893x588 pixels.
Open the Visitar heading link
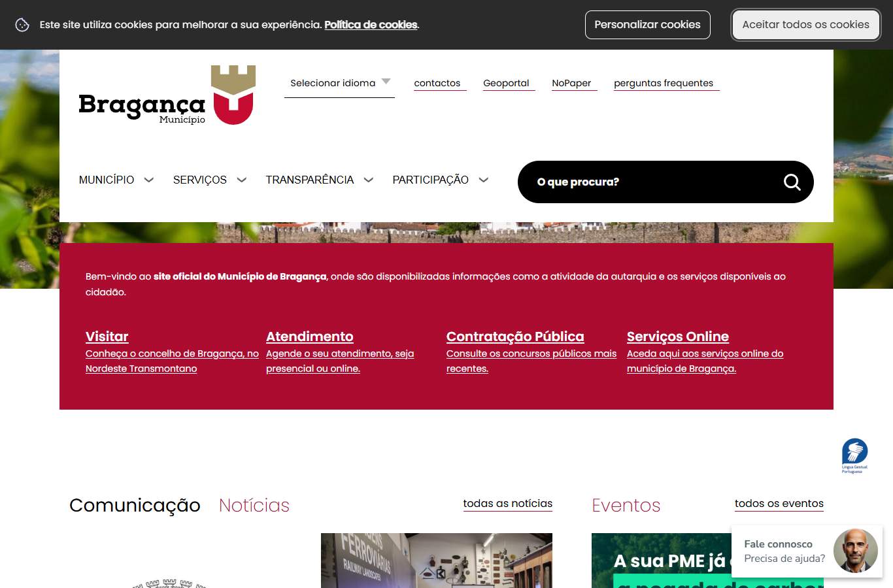tap(107, 336)
